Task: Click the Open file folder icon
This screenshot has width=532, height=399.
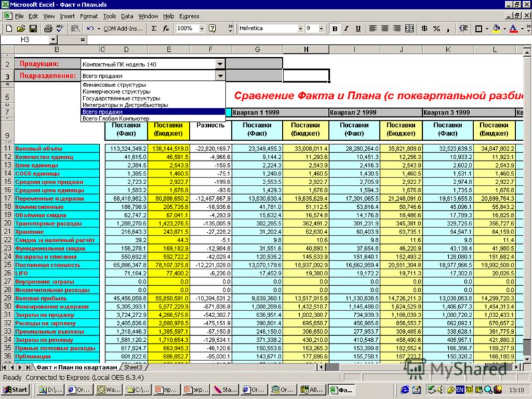Action: point(21,29)
